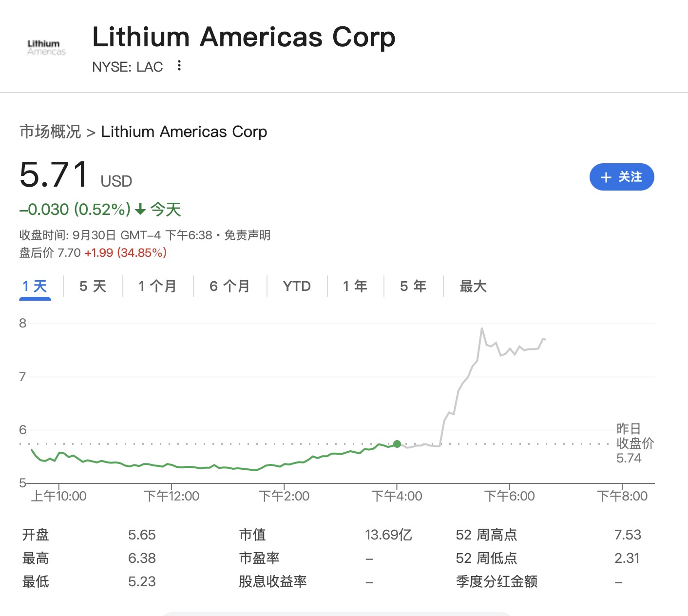Open the 市场概况 breadcrumb link
This screenshot has height=616, width=688.
pyautogui.click(x=50, y=132)
